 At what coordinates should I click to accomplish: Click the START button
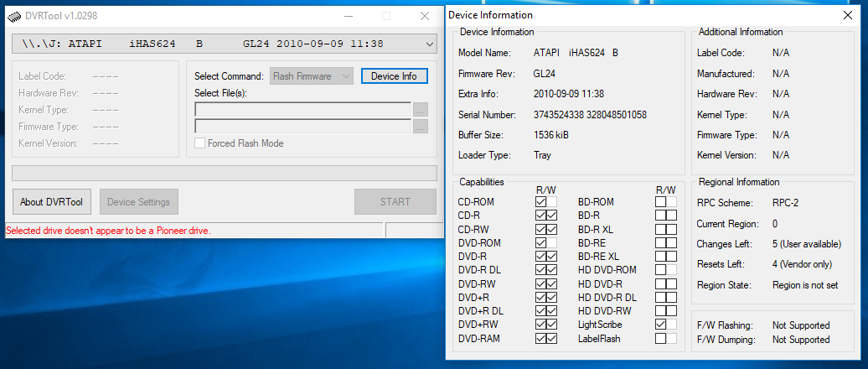[395, 201]
